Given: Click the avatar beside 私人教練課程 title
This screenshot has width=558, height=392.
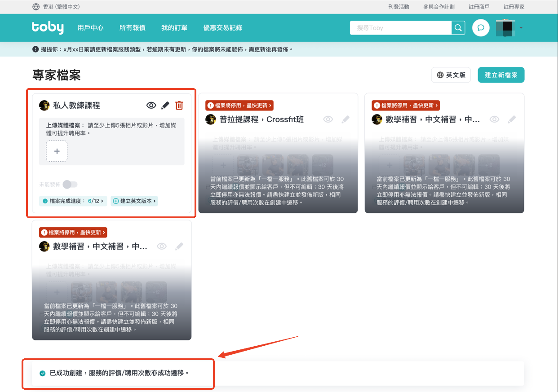Looking at the screenshot, I should tap(44, 106).
